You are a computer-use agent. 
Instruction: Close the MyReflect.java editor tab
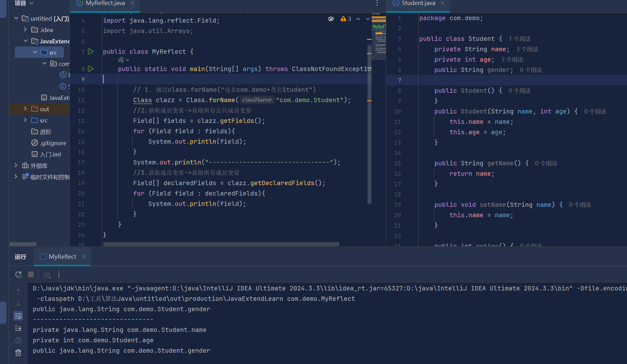tap(133, 3)
